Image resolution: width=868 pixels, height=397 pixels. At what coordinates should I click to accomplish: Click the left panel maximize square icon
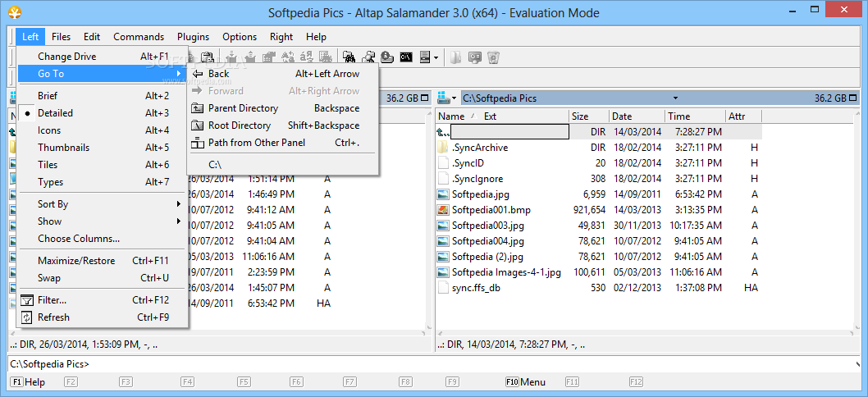425,98
